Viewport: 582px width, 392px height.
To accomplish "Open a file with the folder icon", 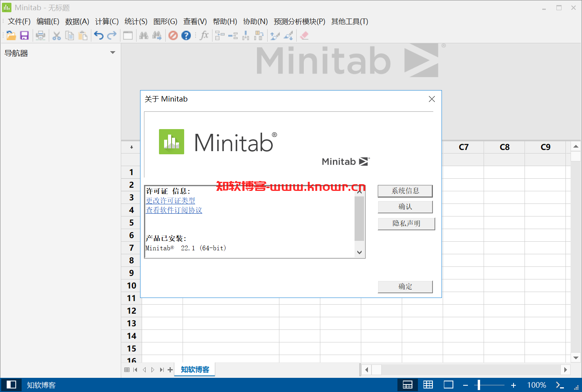I will [11, 36].
